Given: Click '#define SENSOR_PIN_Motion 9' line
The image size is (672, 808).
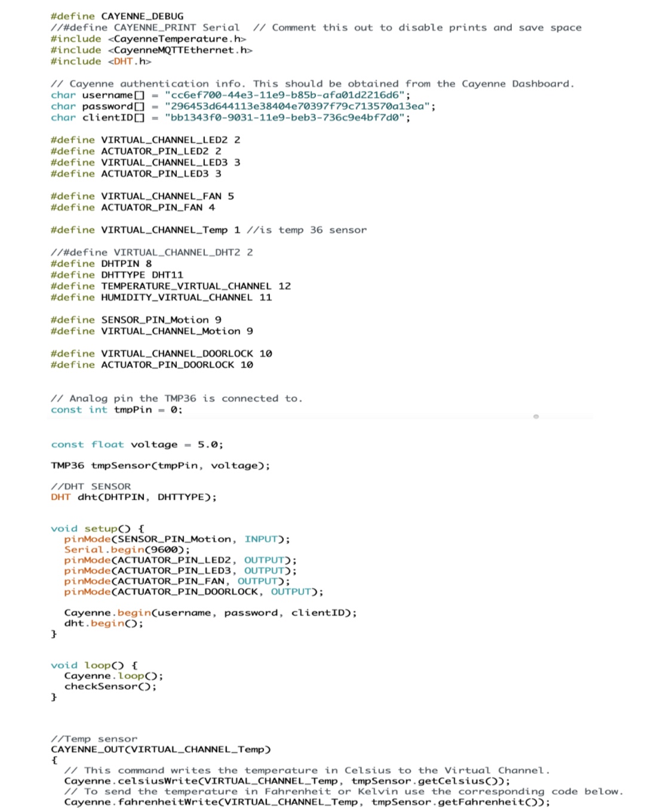Looking at the screenshot, I should (x=136, y=320).
